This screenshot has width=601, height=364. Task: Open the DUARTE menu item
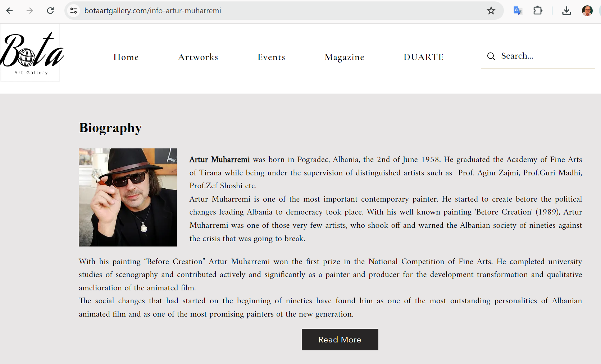424,57
